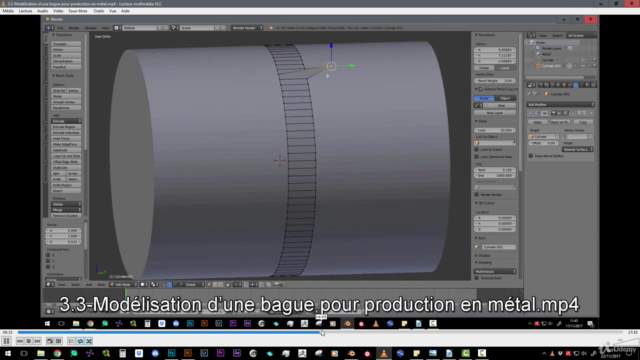Open the VLC Outils menu
The width and height of the screenshot is (640, 360).
tap(99, 11)
